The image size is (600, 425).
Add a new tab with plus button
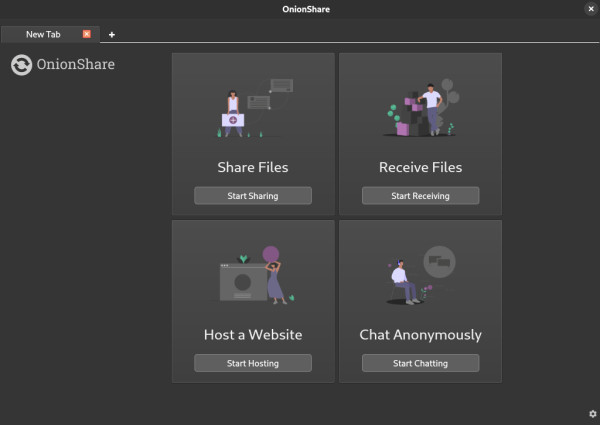click(111, 34)
